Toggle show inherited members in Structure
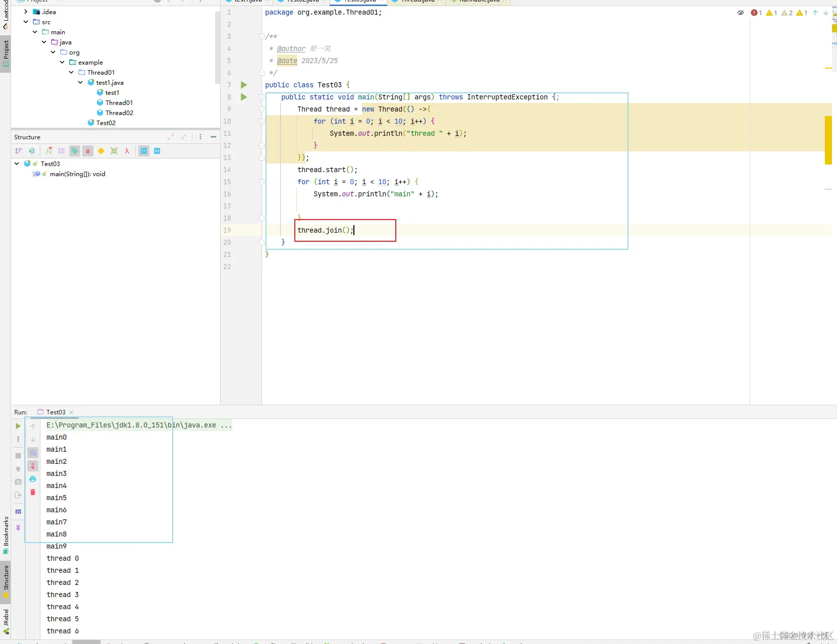Screen dimensions: 837x644 (48, 151)
